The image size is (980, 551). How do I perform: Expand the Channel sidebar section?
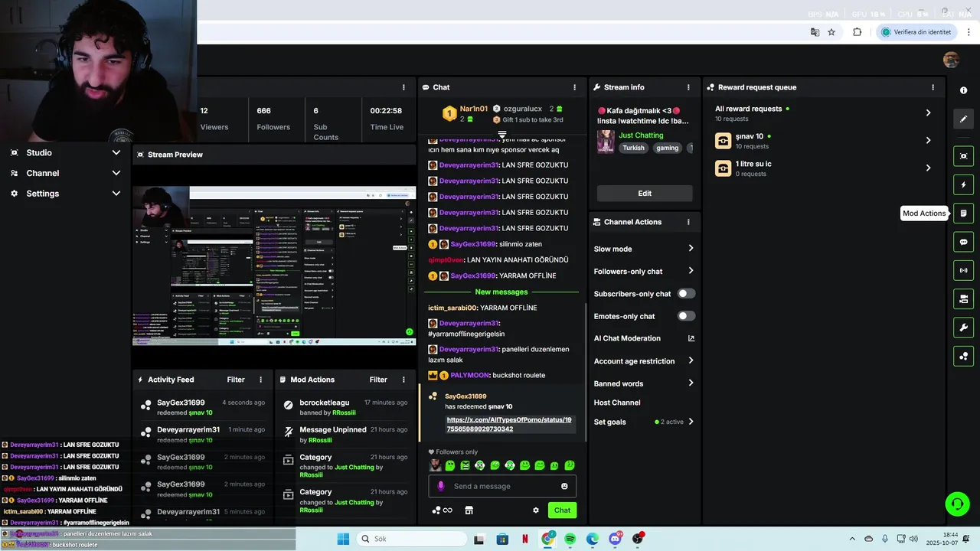tap(65, 173)
